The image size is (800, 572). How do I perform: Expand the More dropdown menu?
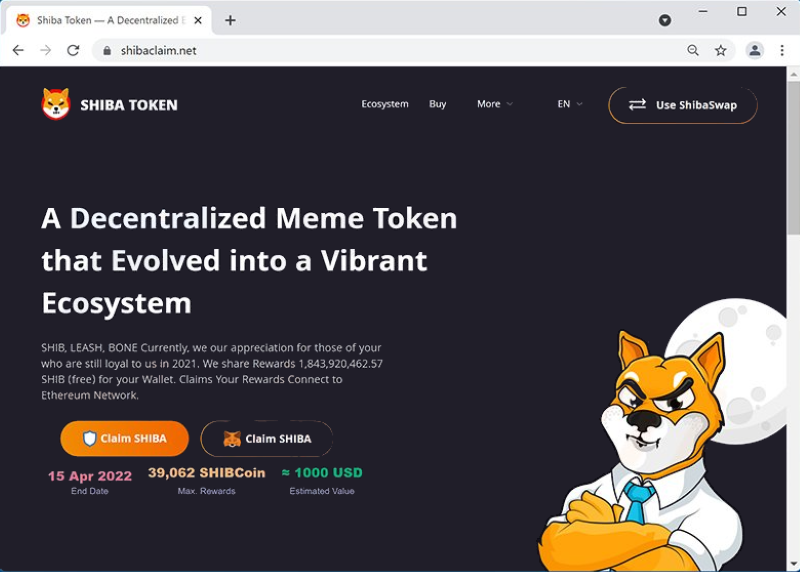494,104
